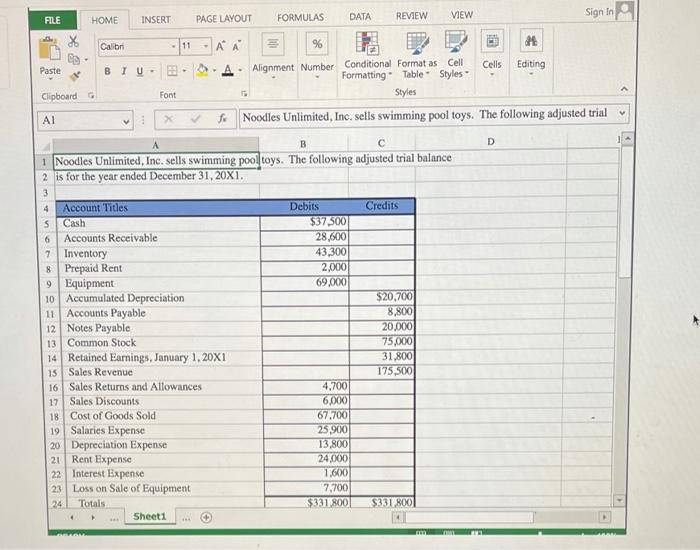Open the font name Calibri dropdown
Image resolution: width=700 pixels, height=550 pixels.
[173, 46]
